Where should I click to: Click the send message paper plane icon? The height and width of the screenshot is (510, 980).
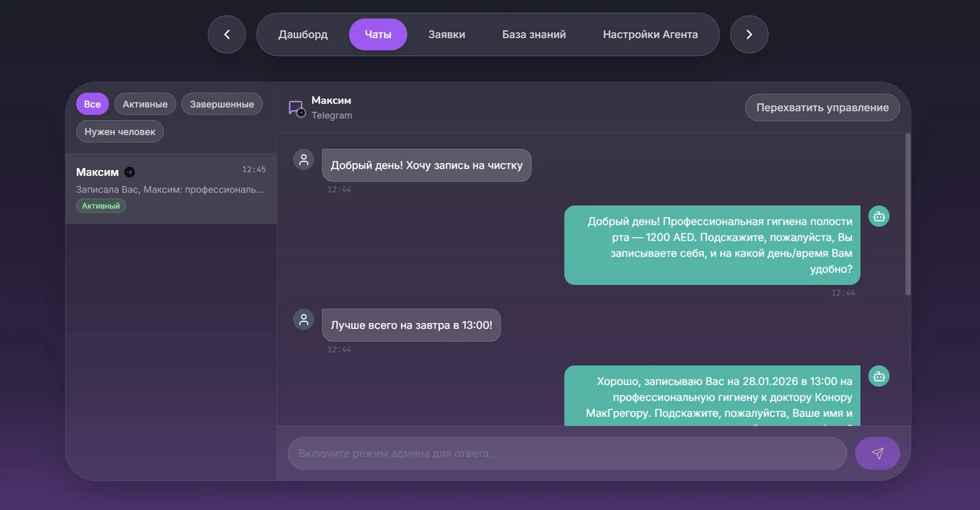(877, 453)
